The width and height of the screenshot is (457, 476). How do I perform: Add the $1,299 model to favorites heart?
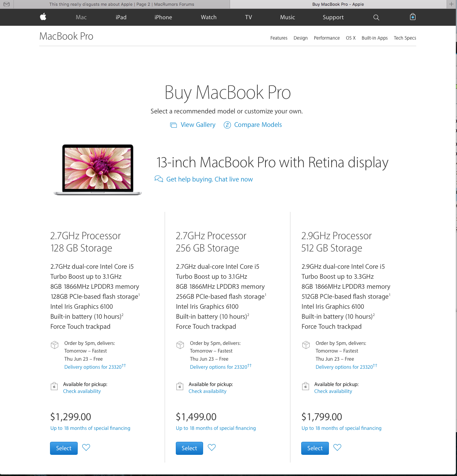(86, 448)
